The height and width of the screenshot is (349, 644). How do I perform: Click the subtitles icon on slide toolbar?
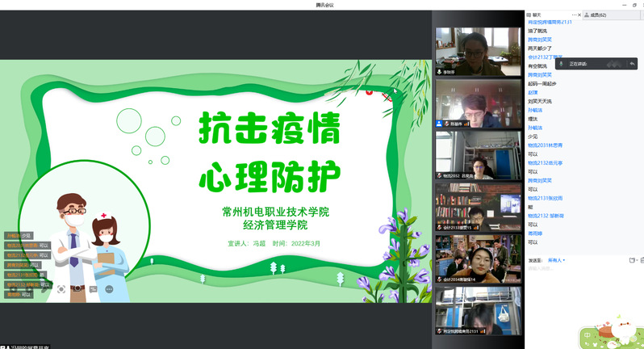[x=92, y=288]
